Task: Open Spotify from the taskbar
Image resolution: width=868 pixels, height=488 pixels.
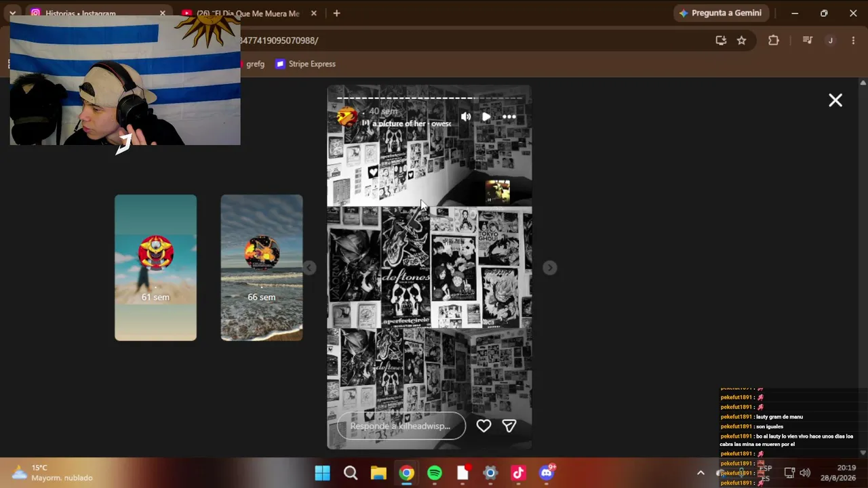Action: click(x=435, y=473)
